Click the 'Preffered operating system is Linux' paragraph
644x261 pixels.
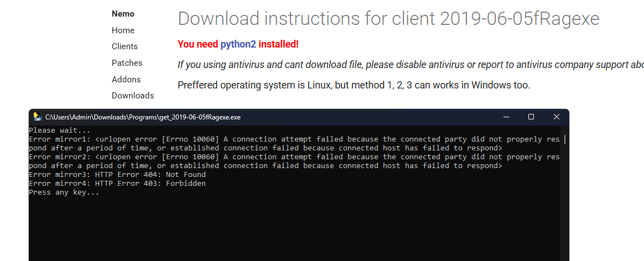point(354,85)
